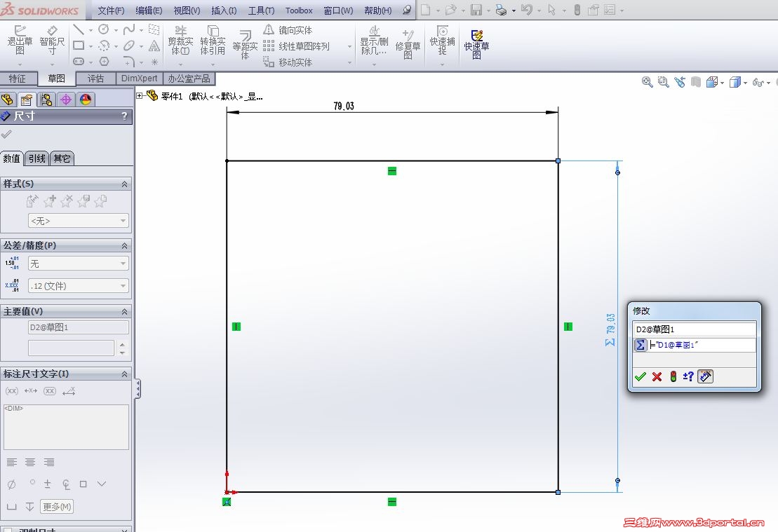Click the Save icon in top toolbar
Screen dimensions: 778x532
coord(476,10)
